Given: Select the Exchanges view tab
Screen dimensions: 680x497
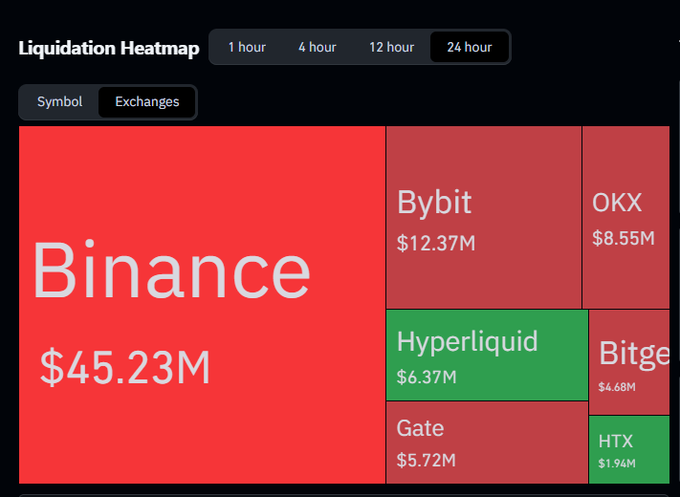Looking at the screenshot, I should [147, 101].
